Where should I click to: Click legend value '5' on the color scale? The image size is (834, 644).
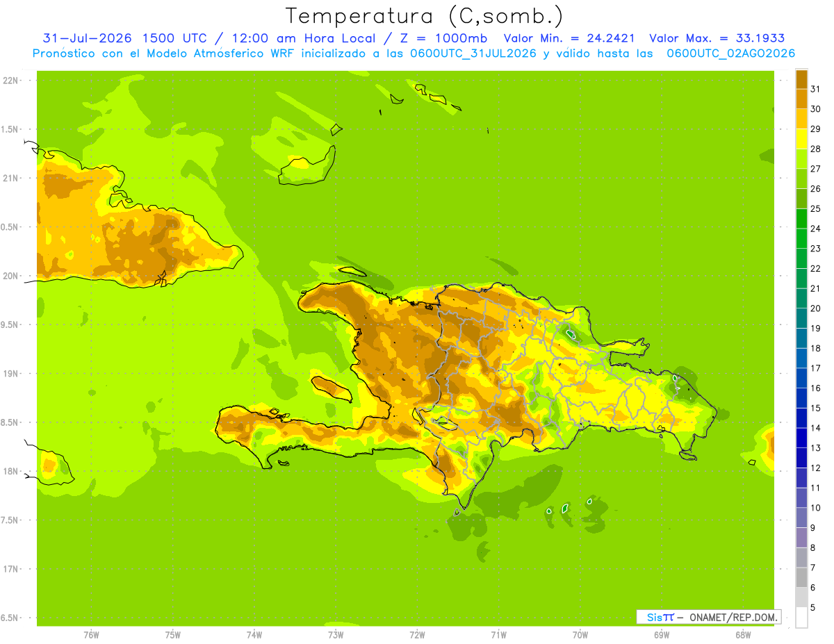pyautogui.click(x=813, y=607)
